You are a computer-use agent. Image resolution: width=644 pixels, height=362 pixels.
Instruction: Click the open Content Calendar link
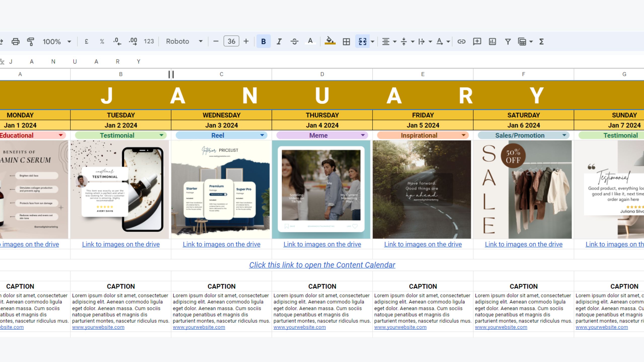click(x=322, y=265)
